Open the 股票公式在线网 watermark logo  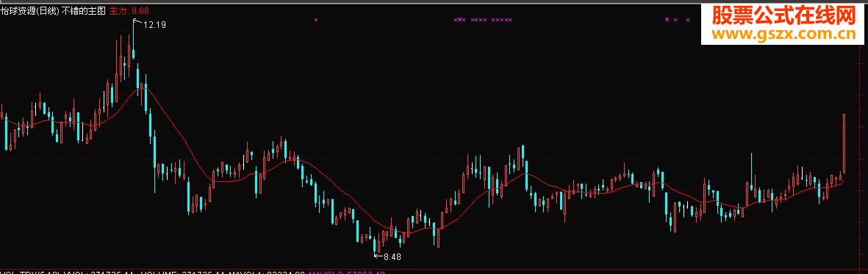pyautogui.click(x=783, y=16)
